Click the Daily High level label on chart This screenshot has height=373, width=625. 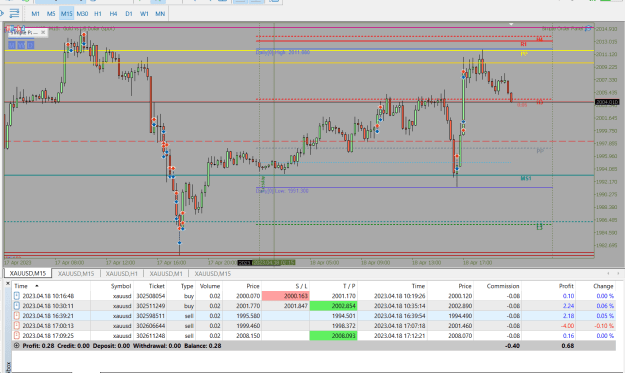(283, 52)
